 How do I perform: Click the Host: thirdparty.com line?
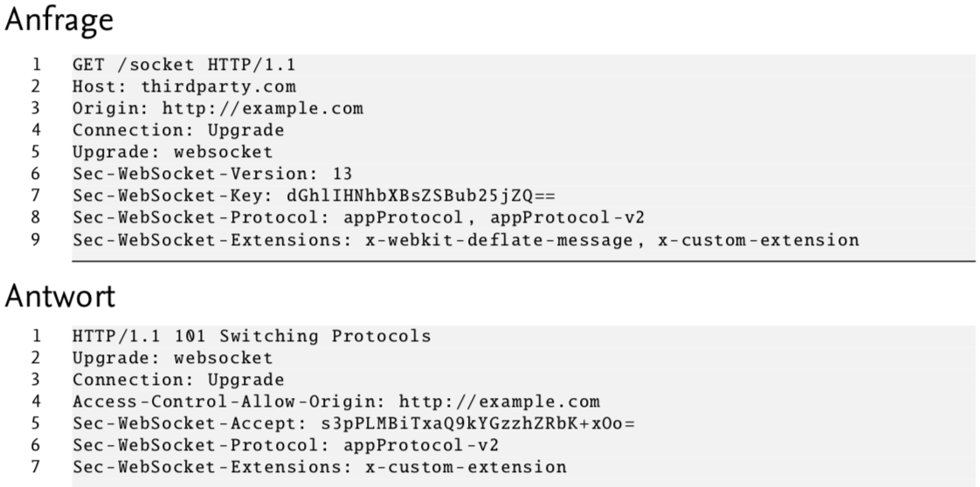[183, 86]
